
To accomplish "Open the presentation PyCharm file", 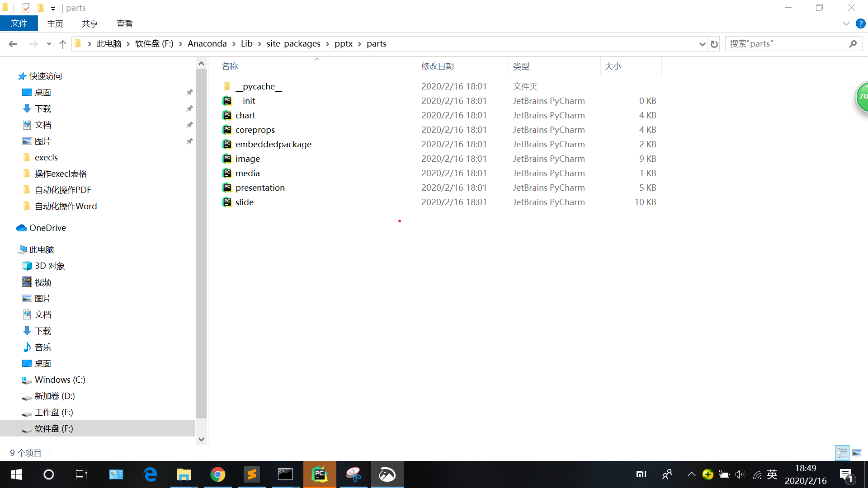I will (260, 188).
